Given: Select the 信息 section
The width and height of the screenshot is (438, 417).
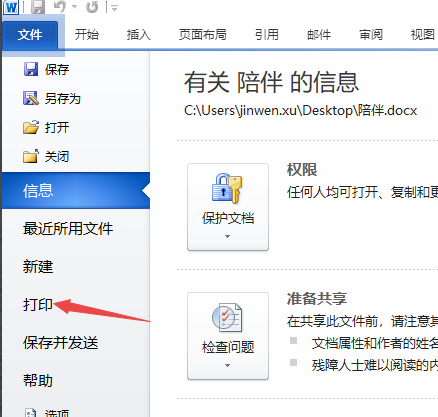Looking at the screenshot, I should (76, 191).
